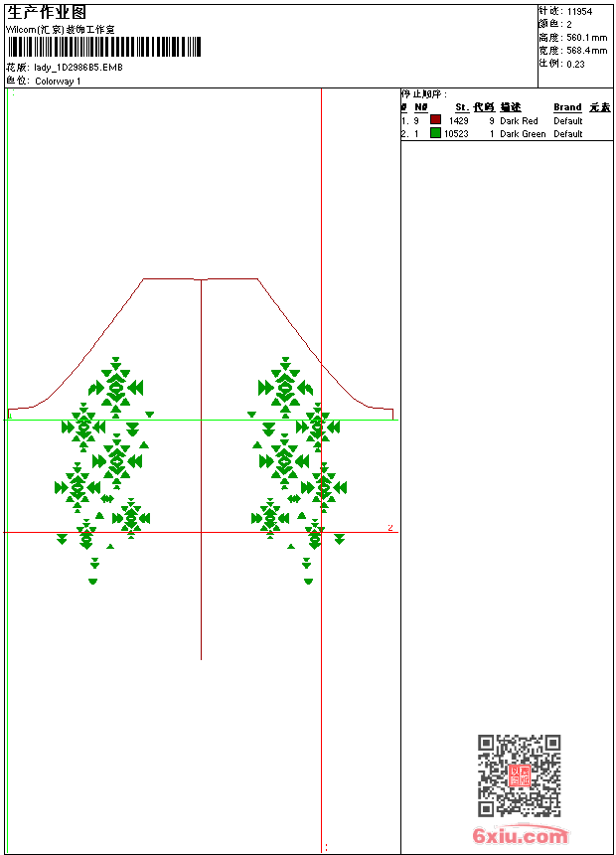Click the red marker at bottom of page
616x855 pixels.
326,847
